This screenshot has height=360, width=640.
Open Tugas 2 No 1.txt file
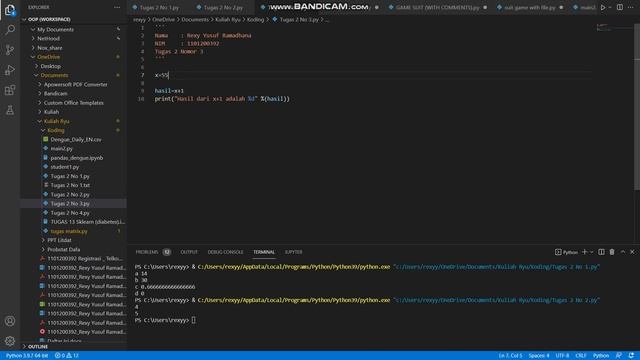click(x=73, y=185)
